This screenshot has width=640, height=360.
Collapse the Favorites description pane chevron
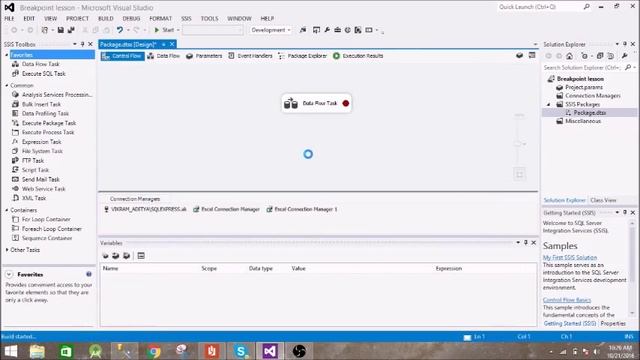click(x=9, y=275)
